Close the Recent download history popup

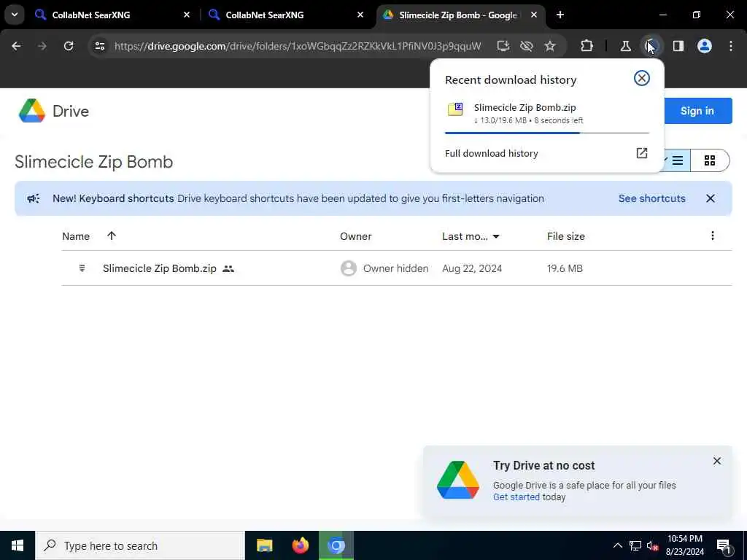tap(642, 78)
